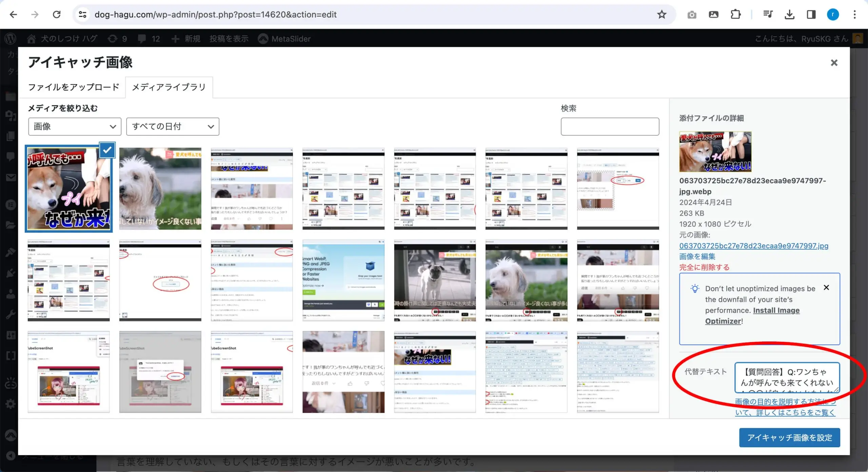
Task: Click into the 代替テキスト text area
Action: click(787, 377)
